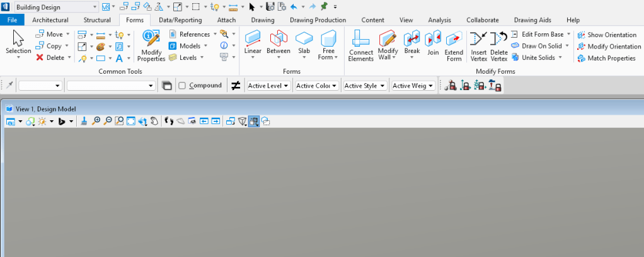Click the Fit View icon
Screen dimensions: 644x257
pyautogui.click(x=130, y=121)
